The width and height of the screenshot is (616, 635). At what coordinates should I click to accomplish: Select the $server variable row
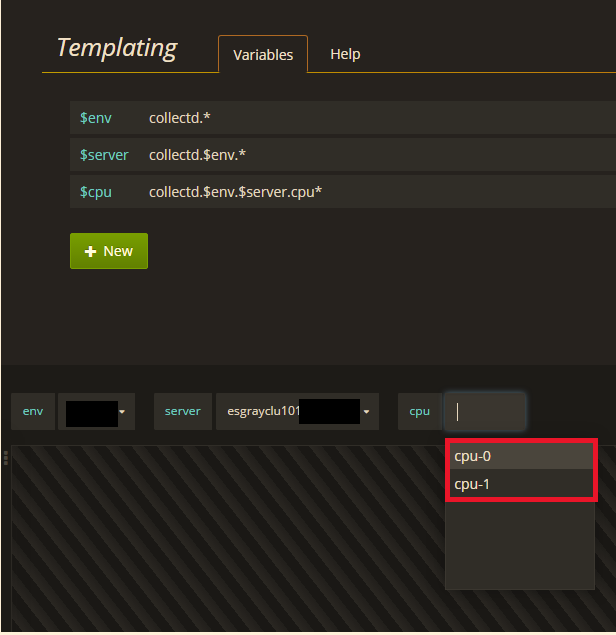pyautogui.click(x=343, y=155)
